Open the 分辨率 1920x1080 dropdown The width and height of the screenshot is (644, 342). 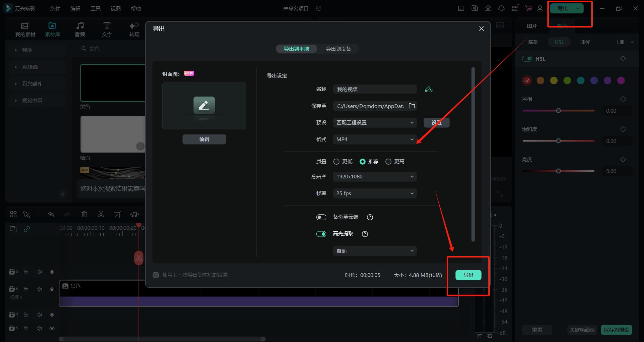(x=375, y=177)
